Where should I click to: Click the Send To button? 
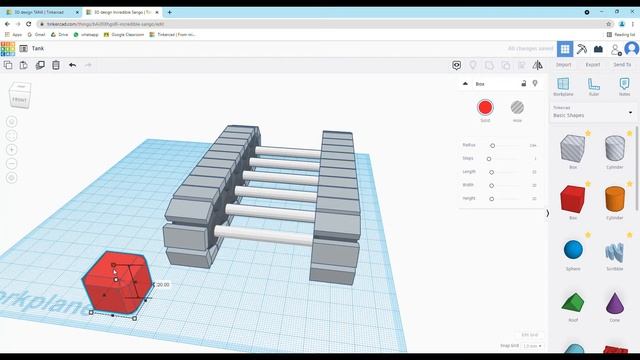622,65
